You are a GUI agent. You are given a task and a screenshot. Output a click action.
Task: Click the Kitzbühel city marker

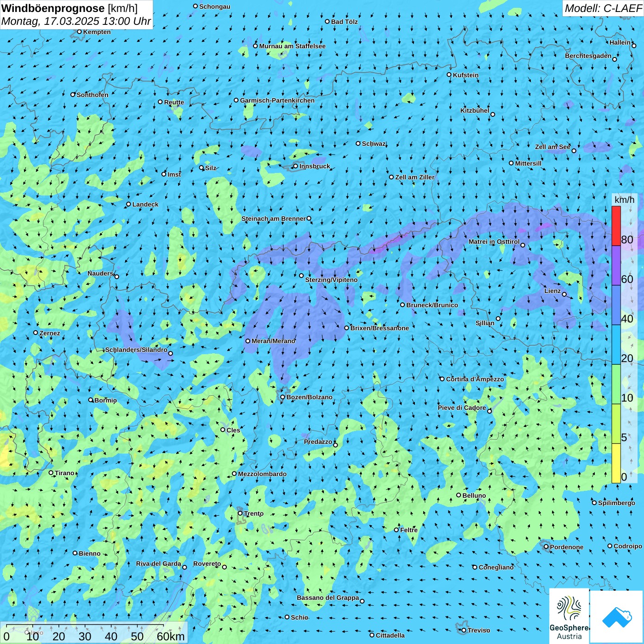[x=493, y=115]
